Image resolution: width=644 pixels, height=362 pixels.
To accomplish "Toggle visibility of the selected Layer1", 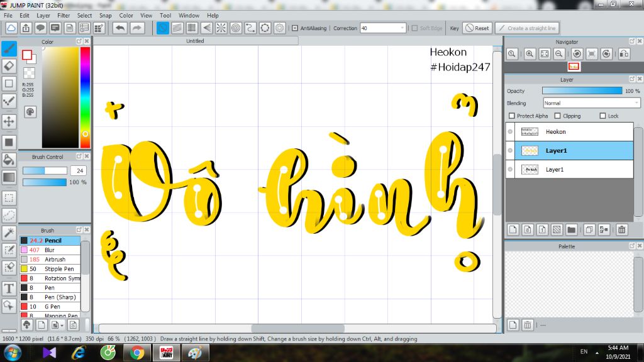I will coord(510,151).
